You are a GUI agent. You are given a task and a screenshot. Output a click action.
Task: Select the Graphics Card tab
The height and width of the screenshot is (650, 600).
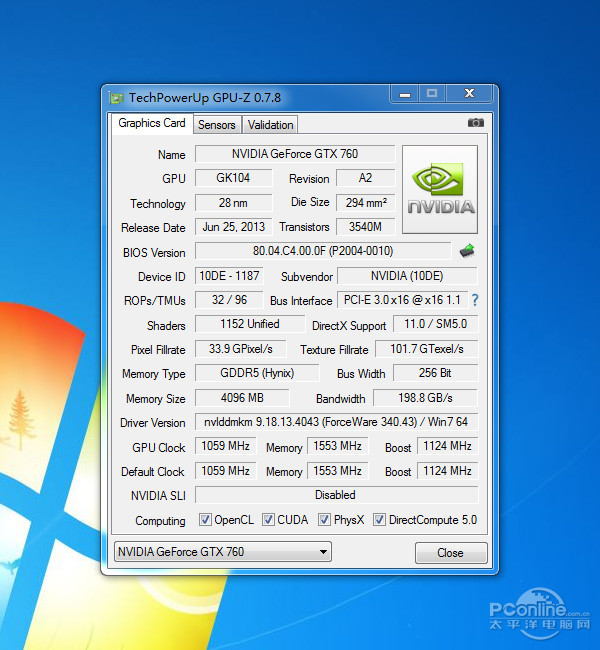pyautogui.click(x=151, y=123)
